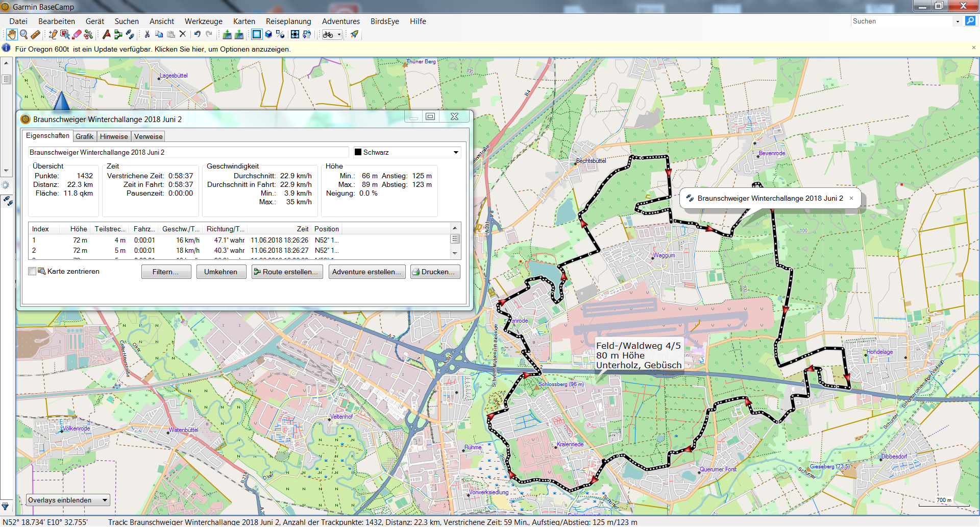Select track point row 1
980x527 pixels.
tap(240, 240)
